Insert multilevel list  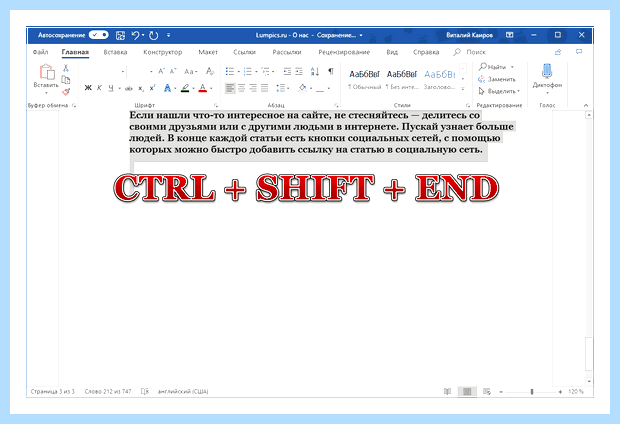pos(265,71)
